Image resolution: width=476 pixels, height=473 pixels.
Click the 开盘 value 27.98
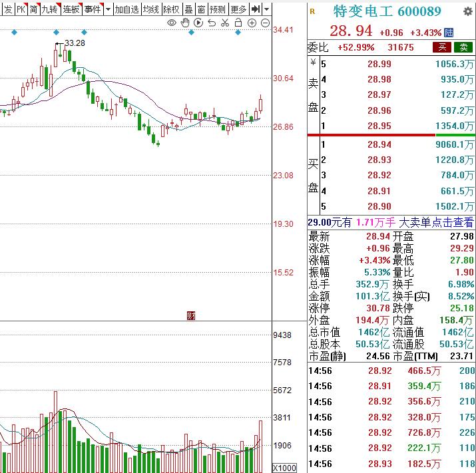462,236
